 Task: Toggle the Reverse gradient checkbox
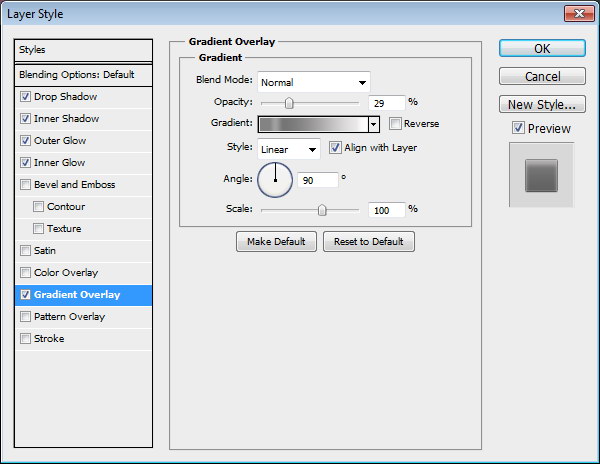coord(395,124)
